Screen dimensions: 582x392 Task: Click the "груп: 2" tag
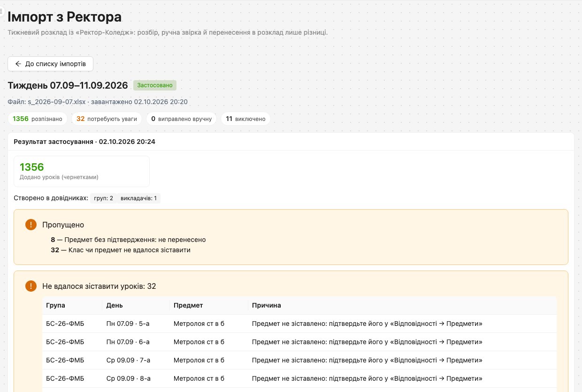click(104, 198)
